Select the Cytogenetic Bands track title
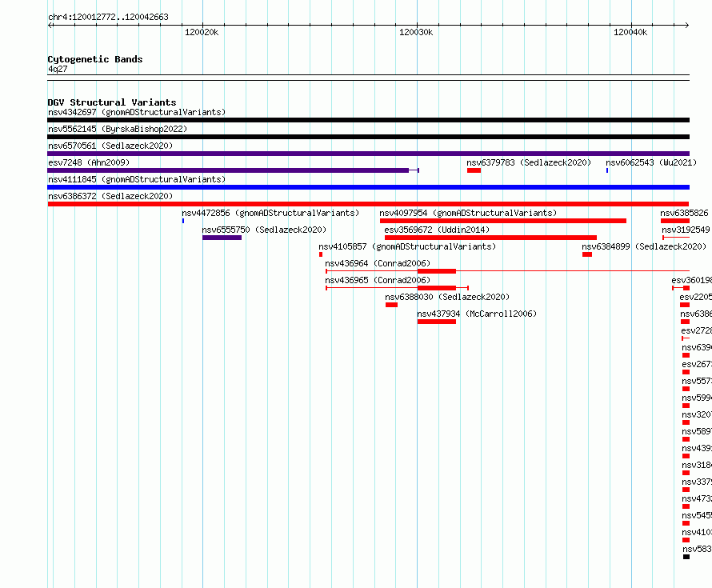 (95, 59)
